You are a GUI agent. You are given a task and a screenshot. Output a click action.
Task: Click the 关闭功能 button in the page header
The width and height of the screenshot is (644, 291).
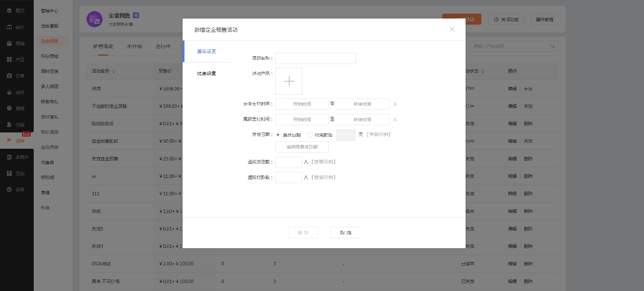(x=506, y=19)
